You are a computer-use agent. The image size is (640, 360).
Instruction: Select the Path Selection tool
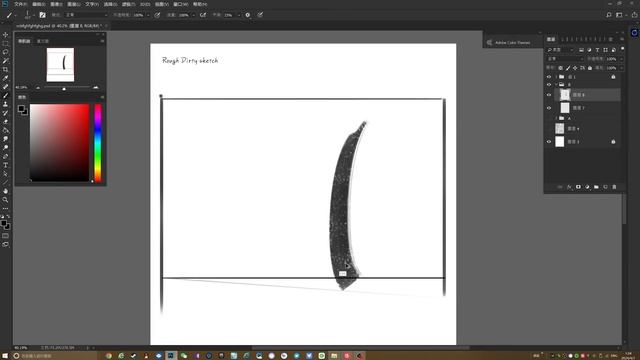(x=5, y=173)
